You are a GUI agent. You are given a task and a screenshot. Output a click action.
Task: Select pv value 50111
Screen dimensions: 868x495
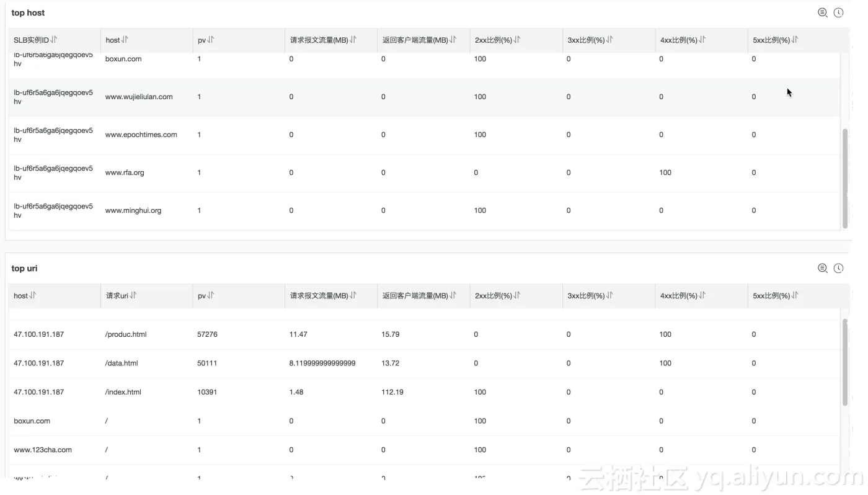(207, 363)
